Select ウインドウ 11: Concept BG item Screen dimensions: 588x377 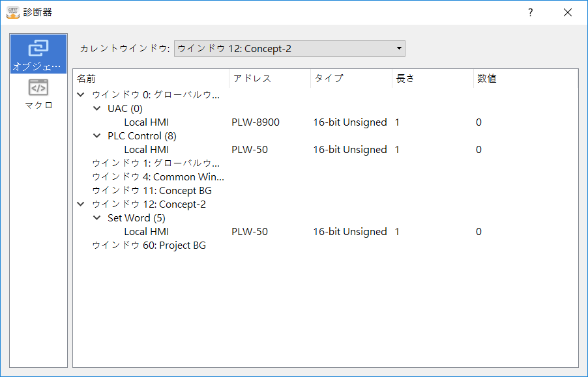151,191
